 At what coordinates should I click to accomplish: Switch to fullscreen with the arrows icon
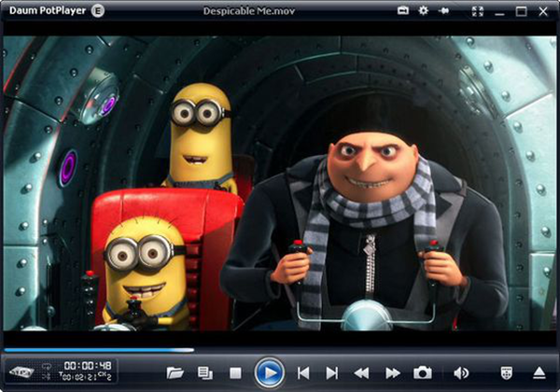478,11
